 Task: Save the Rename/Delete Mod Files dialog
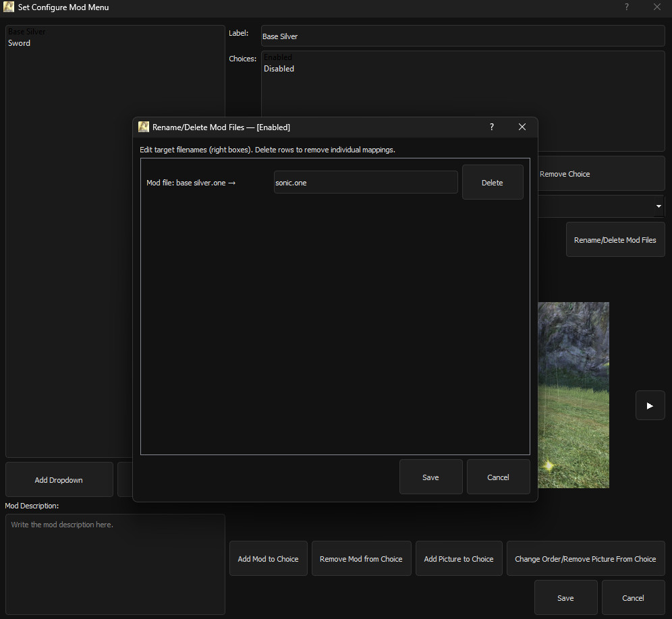coord(430,477)
